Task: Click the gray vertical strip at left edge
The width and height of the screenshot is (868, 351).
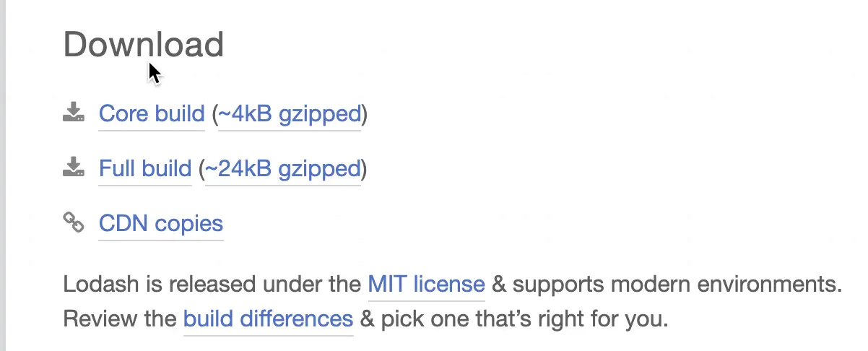Action: pyautogui.click(x=3, y=175)
